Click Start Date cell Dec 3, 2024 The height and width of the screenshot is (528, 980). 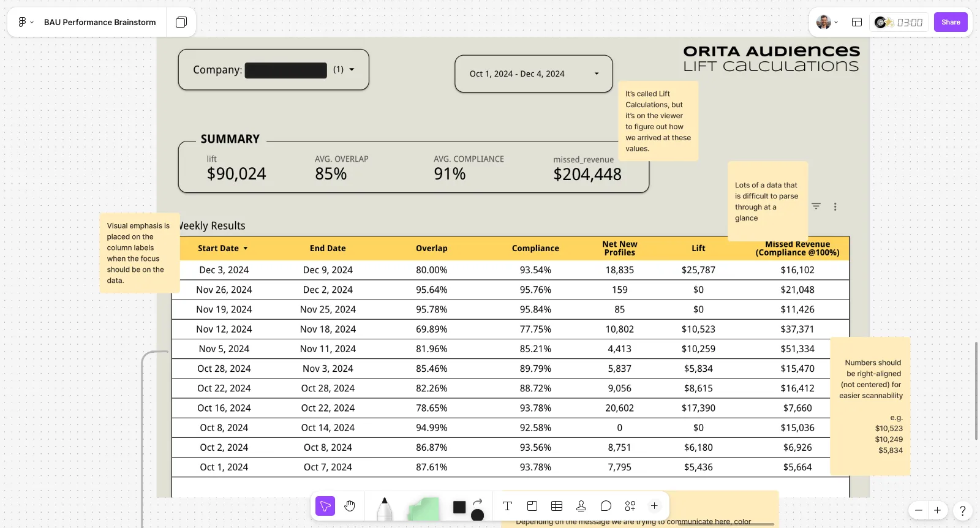point(224,270)
